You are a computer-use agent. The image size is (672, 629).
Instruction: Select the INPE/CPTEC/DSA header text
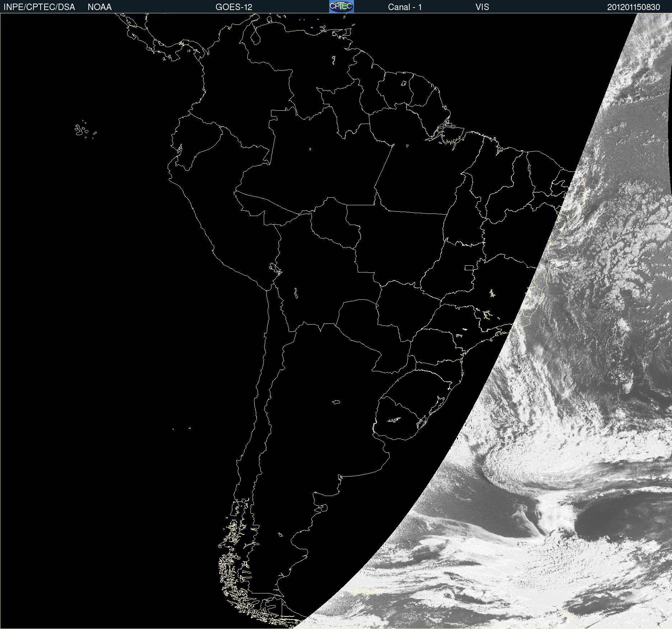(x=39, y=7)
